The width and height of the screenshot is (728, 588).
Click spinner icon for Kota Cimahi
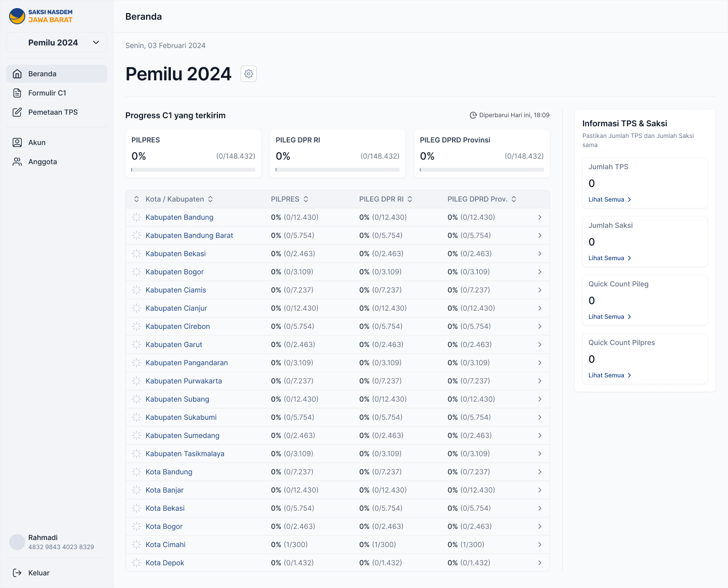[136, 545]
